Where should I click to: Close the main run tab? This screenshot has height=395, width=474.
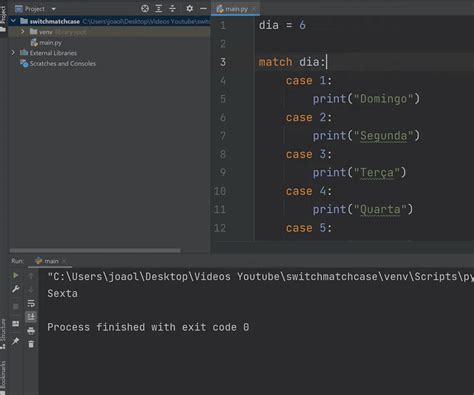coord(64,261)
